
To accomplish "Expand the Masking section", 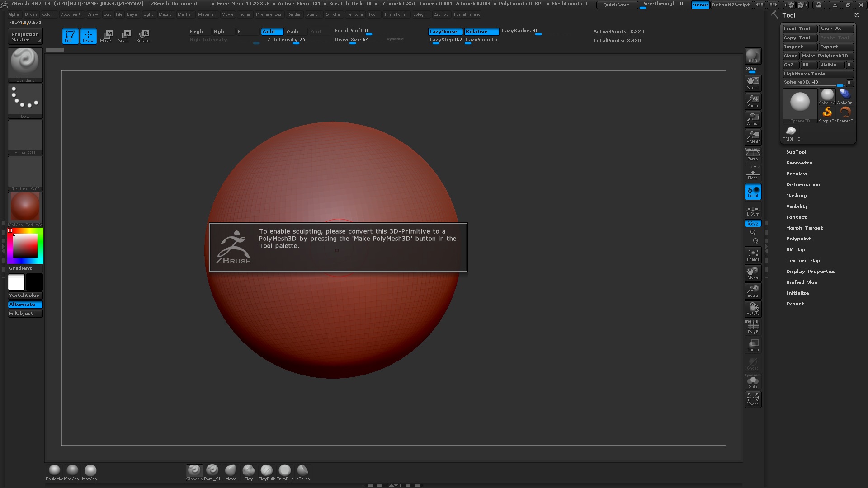I will point(796,196).
